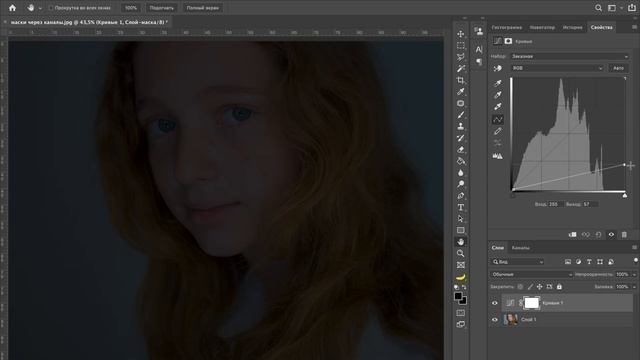This screenshot has width=640, height=360.
Task: Toggle scroll all windows checkbox
Action: point(51,8)
